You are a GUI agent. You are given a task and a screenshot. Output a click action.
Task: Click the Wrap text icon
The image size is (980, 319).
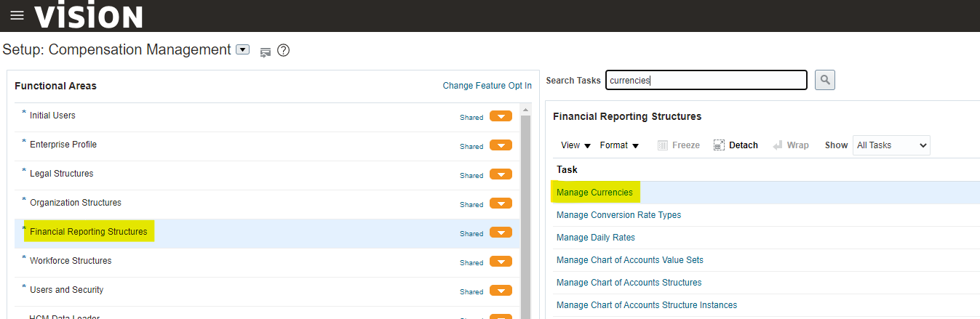(778, 145)
